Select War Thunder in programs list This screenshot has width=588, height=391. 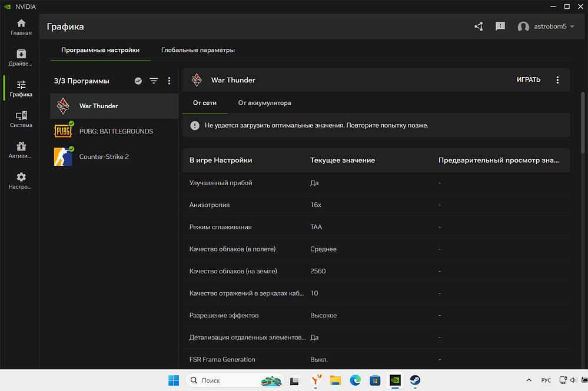tap(114, 106)
